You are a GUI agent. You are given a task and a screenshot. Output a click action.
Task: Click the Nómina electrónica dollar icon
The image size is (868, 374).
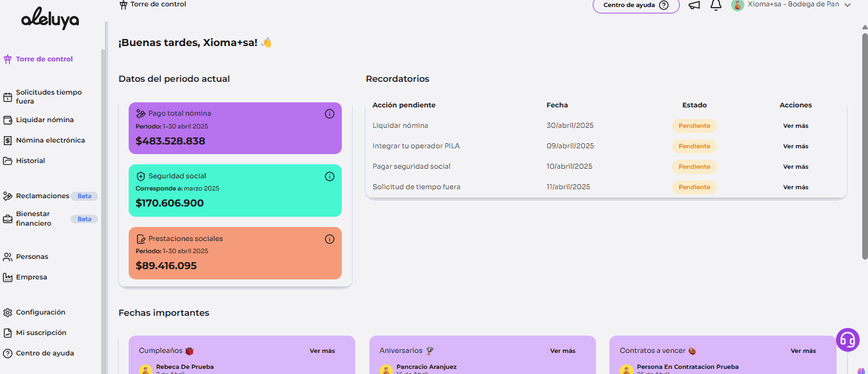point(8,140)
